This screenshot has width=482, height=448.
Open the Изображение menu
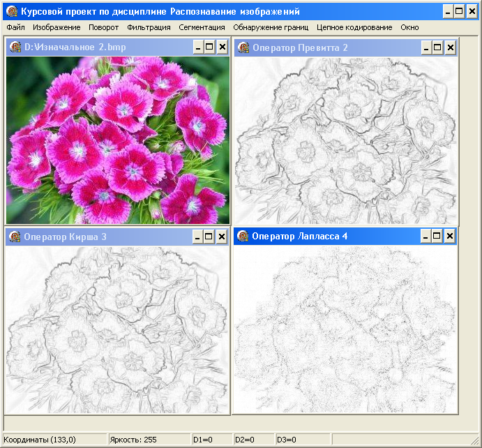[57, 27]
